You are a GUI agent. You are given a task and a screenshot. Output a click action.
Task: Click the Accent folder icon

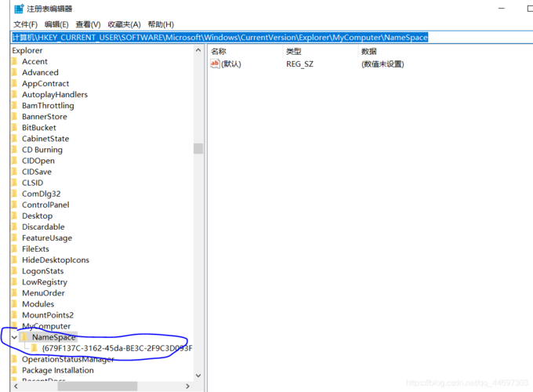point(14,61)
